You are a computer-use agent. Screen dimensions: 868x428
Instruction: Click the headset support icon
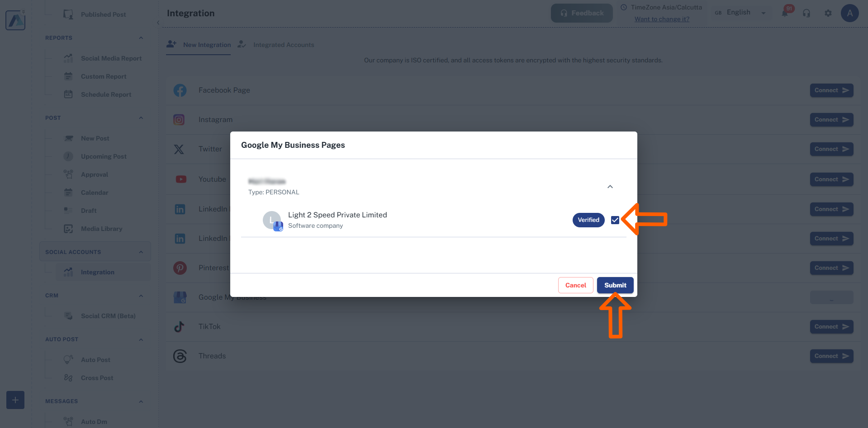(806, 13)
